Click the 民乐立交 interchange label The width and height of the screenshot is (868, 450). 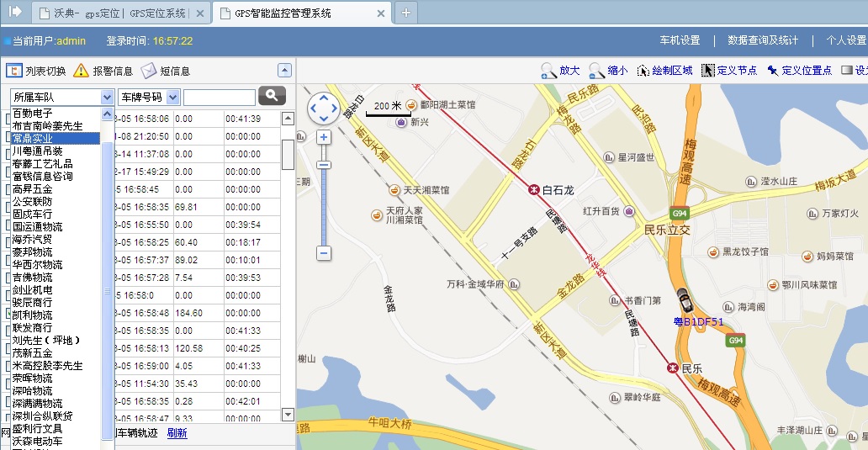click(666, 230)
